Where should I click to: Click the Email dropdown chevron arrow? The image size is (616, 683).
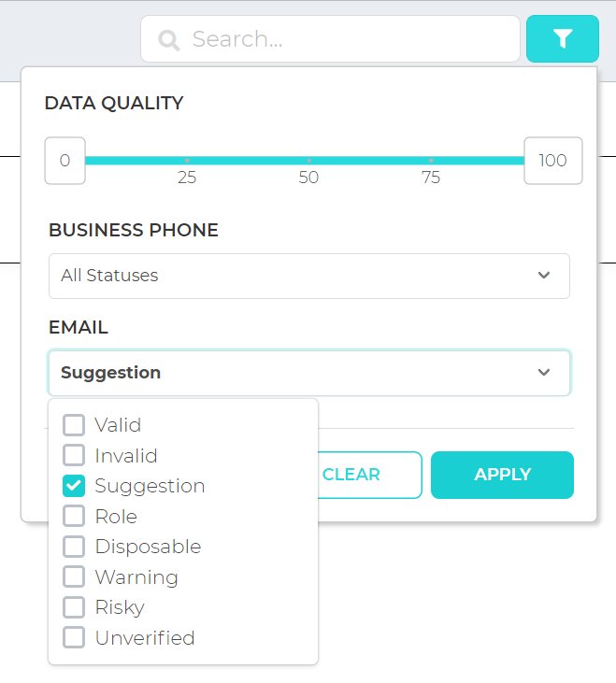click(x=544, y=373)
